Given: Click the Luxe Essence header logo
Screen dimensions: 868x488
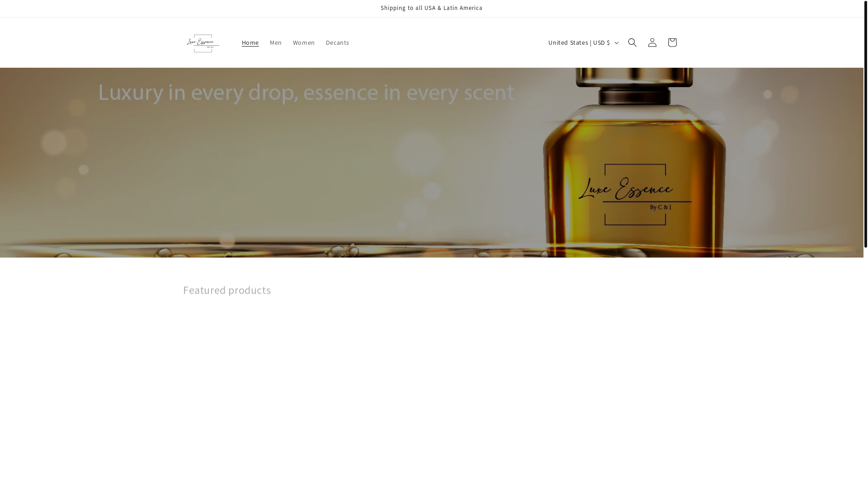Looking at the screenshot, I should pos(203,43).
